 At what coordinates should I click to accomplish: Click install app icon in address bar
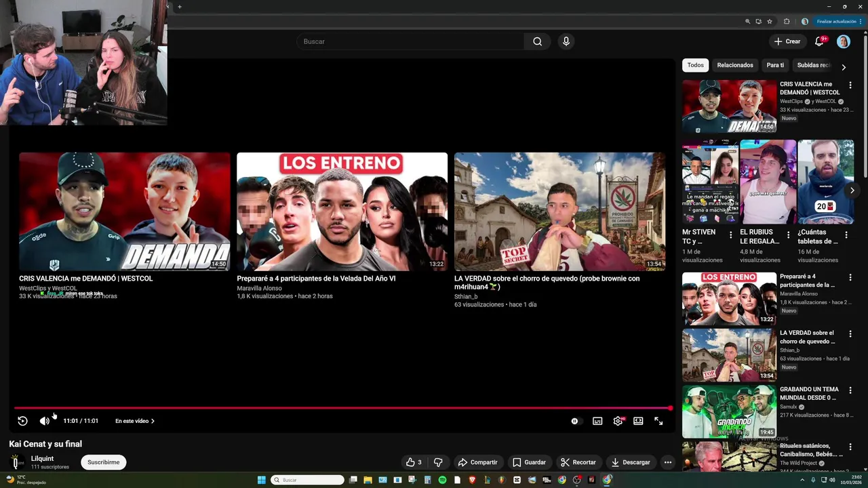(759, 21)
